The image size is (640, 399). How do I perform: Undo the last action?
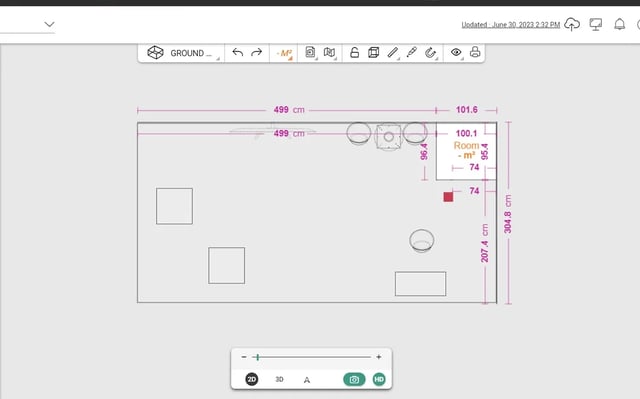click(x=238, y=53)
